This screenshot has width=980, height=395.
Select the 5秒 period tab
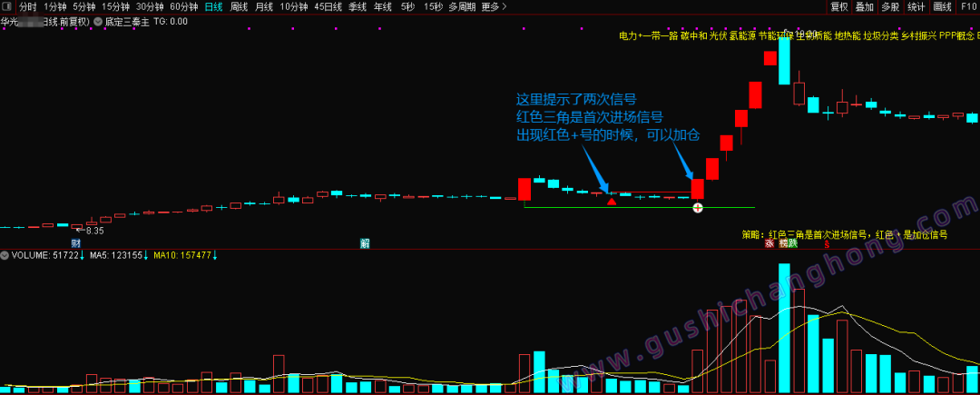407,7
